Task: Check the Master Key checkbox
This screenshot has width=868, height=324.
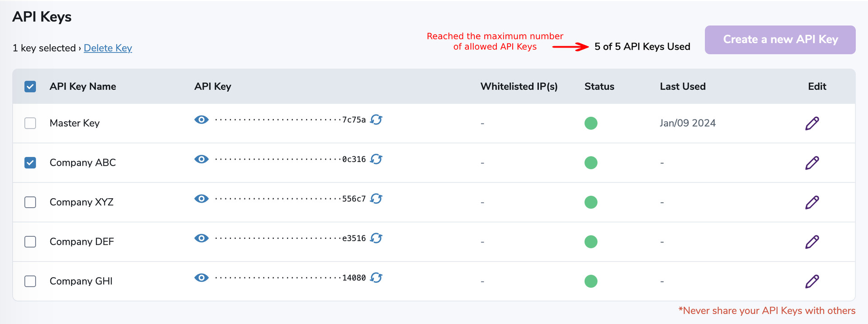Action: click(30, 123)
